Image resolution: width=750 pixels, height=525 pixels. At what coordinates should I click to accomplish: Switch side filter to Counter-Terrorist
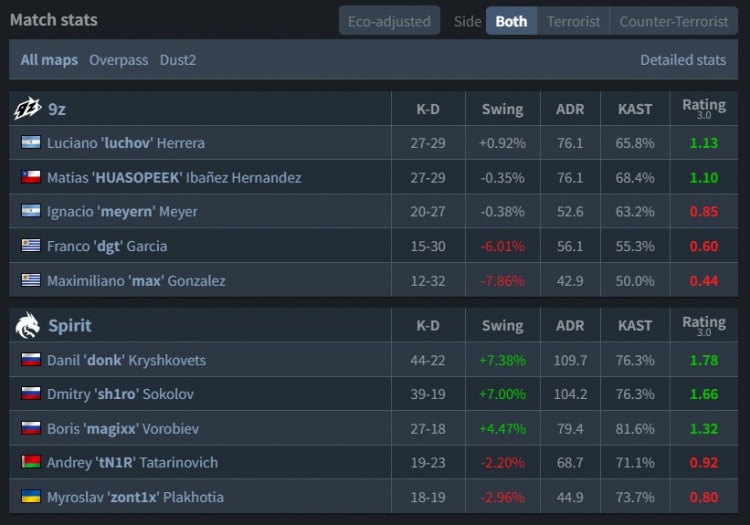pos(673,21)
